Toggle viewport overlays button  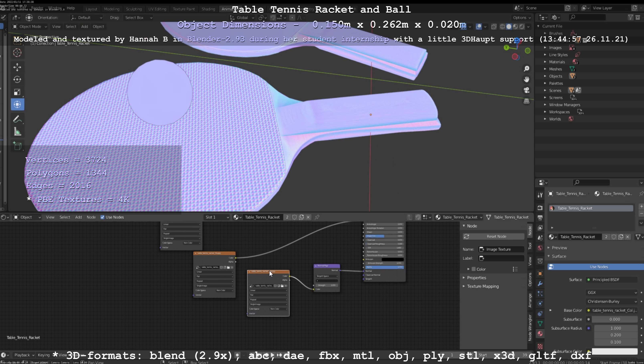pyautogui.click(x=479, y=26)
